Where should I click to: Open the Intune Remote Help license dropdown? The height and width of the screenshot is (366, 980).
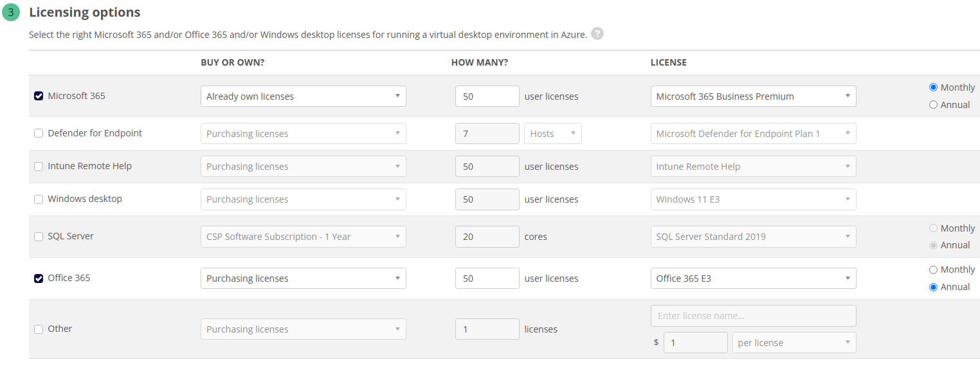754,166
